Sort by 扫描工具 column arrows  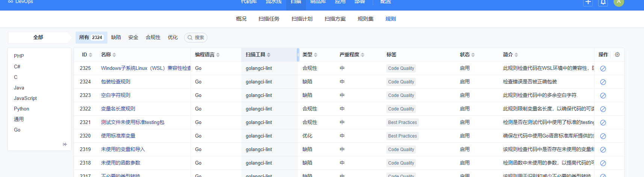269,55
